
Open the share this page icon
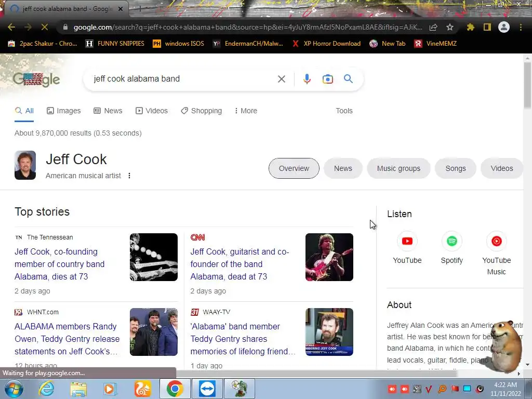point(433,27)
